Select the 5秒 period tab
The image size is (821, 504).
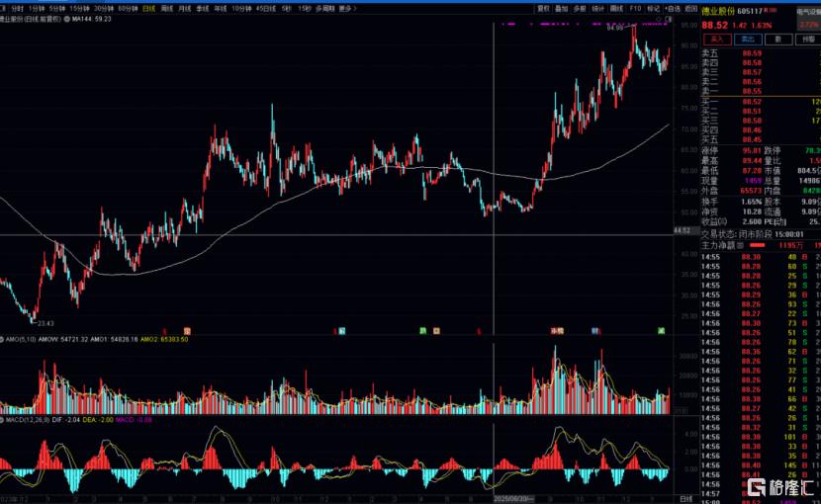pyautogui.click(x=287, y=9)
